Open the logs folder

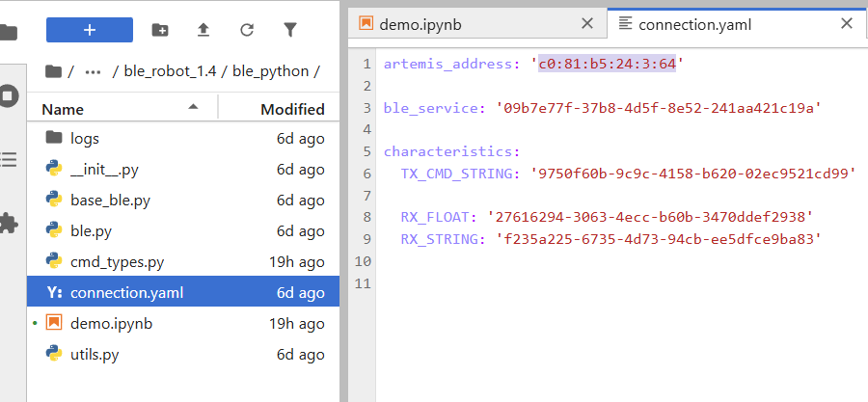click(84, 139)
